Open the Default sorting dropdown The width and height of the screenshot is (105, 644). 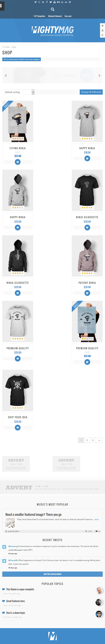pos(18,92)
